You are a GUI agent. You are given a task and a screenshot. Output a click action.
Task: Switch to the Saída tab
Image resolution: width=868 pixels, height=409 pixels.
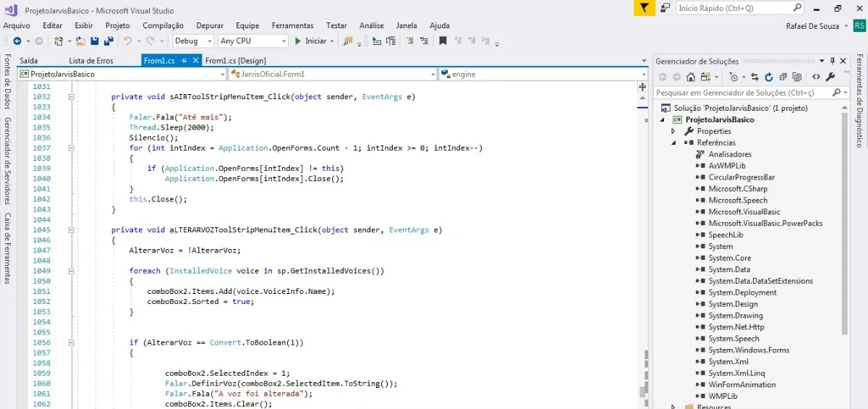coord(29,61)
